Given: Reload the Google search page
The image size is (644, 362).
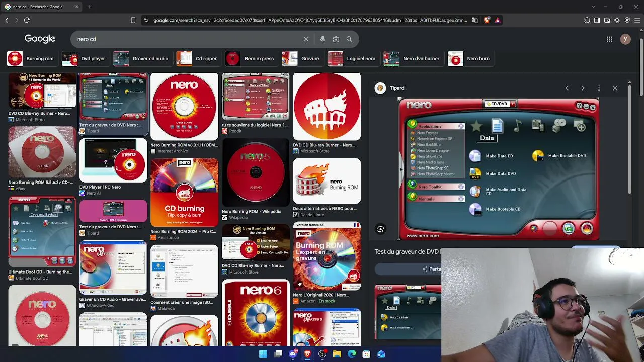Looking at the screenshot, I should click(x=27, y=20).
